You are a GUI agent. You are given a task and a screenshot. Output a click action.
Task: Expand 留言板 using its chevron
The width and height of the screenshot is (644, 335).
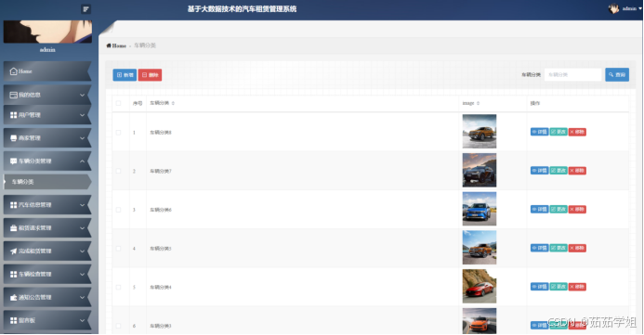pos(82,321)
